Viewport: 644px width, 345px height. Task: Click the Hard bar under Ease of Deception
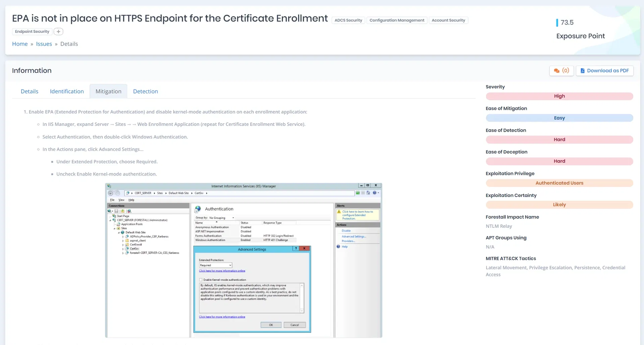coord(559,161)
